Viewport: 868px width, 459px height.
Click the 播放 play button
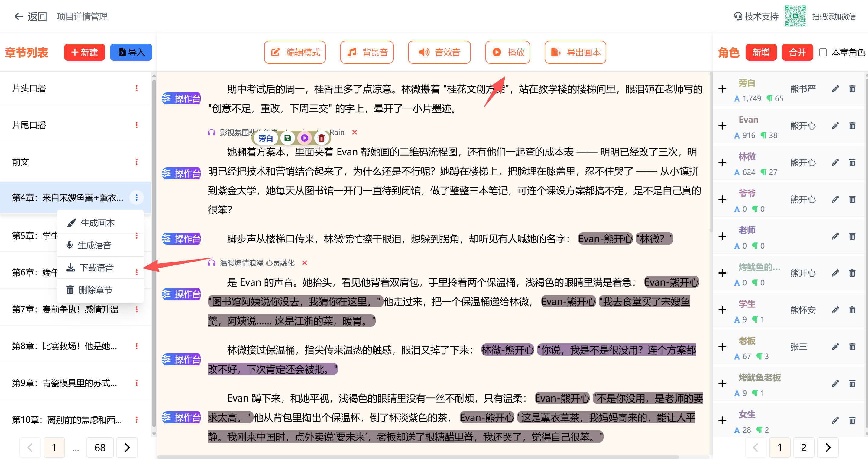[x=507, y=53]
